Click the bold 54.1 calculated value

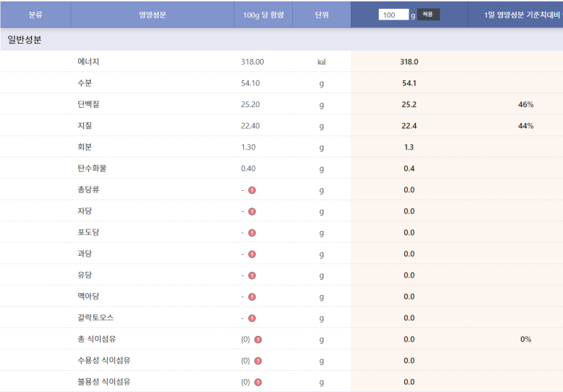point(409,83)
